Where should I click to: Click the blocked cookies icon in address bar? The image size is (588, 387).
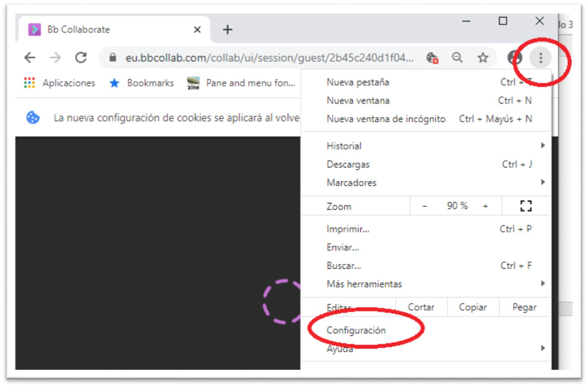[x=432, y=58]
